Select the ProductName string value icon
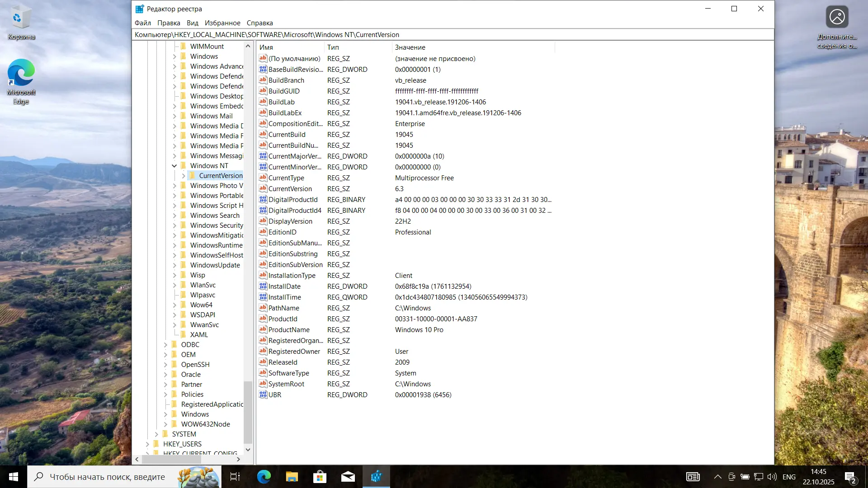 point(263,329)
